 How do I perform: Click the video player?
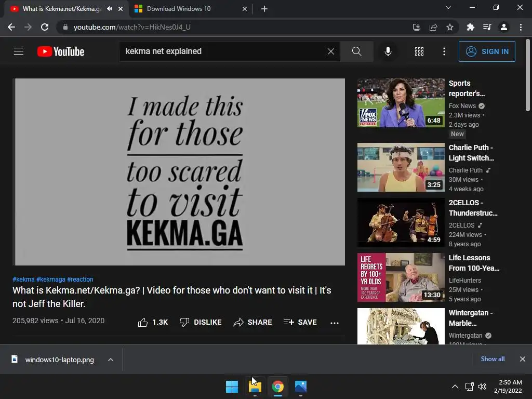tap(179, 171)
